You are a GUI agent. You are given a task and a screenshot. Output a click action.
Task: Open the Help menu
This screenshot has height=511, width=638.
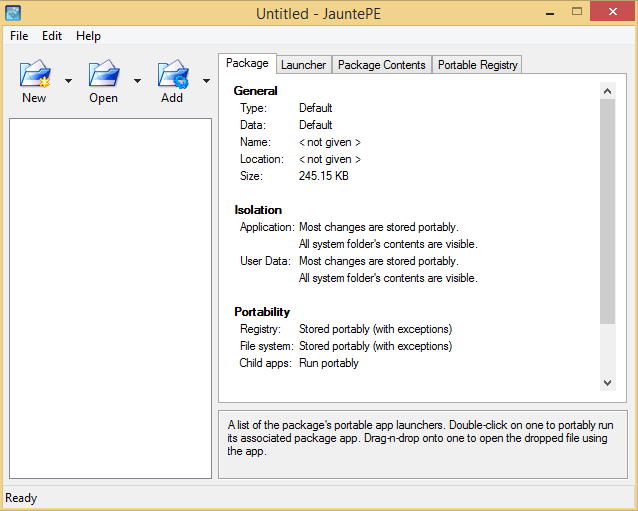click(88, 36)
